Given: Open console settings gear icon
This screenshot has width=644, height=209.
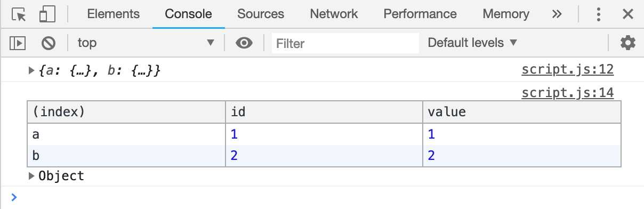Looking at the screenshot, I should (628, 43).
